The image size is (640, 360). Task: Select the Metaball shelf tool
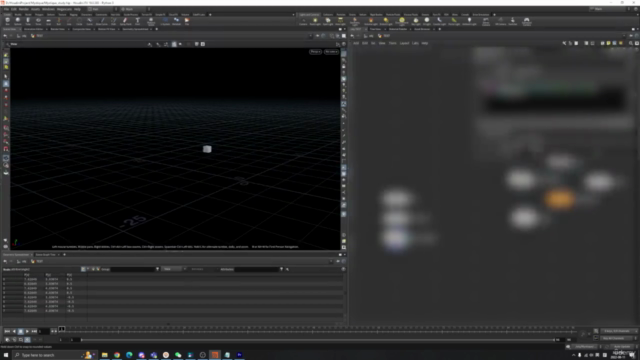click(176, 21)
